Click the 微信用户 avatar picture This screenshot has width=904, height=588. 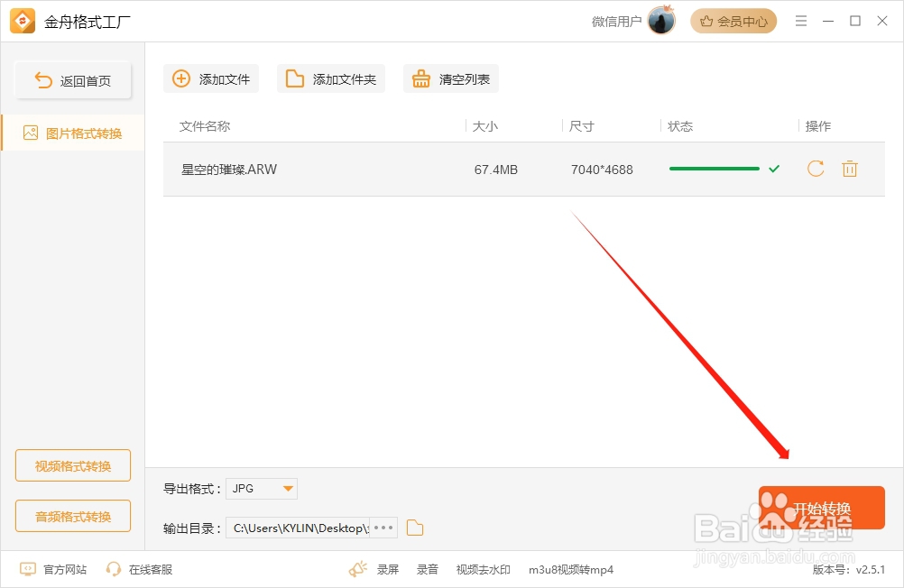[x=661, y=20]
